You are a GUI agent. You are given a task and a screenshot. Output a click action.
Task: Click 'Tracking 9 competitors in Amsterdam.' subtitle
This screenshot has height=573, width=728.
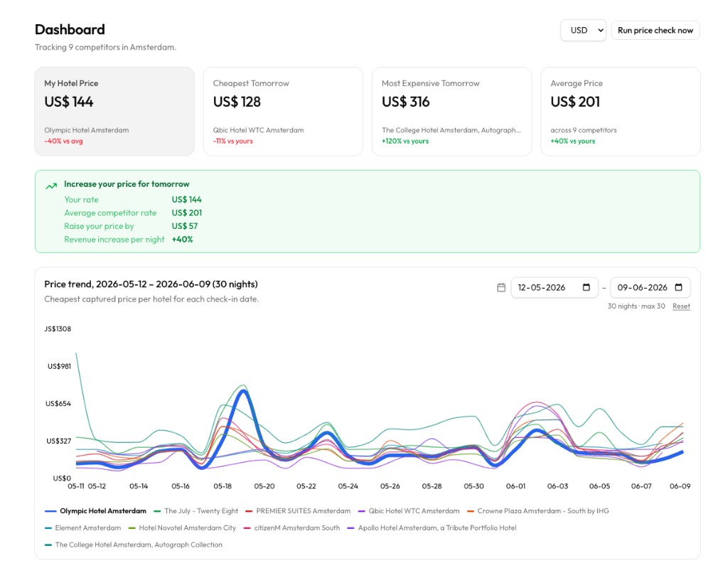pos(105,48)
